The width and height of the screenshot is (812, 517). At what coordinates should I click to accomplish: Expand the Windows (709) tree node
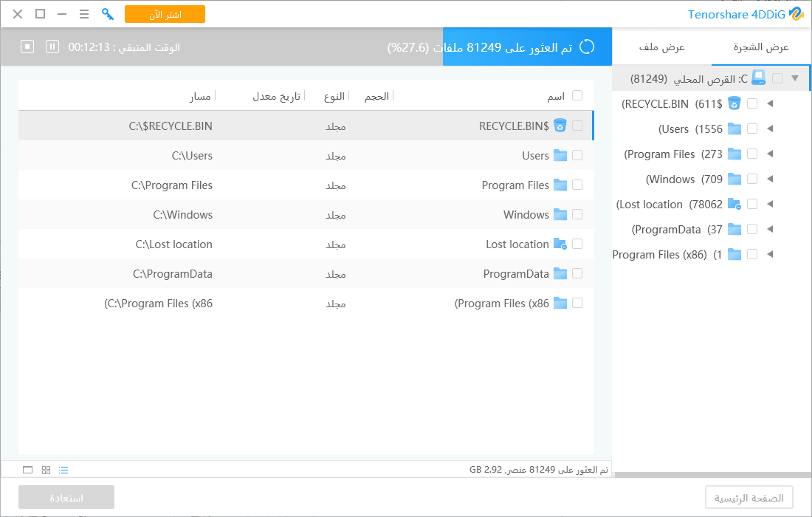point(770,179)
